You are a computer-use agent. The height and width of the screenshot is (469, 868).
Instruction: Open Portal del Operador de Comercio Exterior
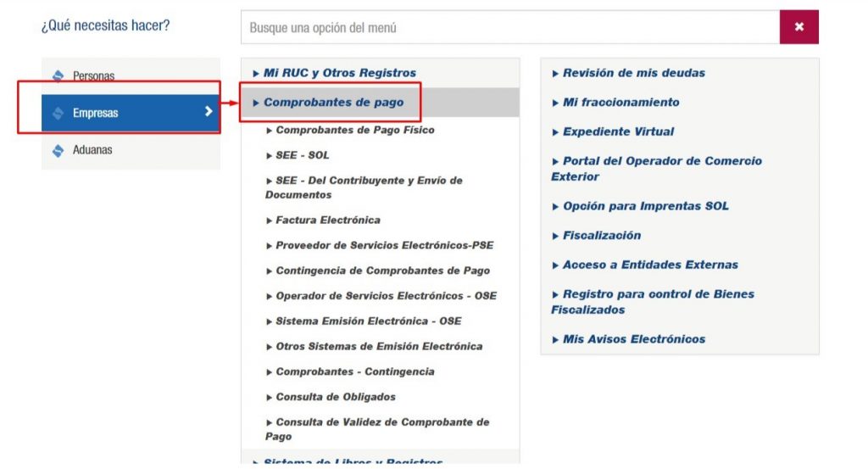coord(657,169)
